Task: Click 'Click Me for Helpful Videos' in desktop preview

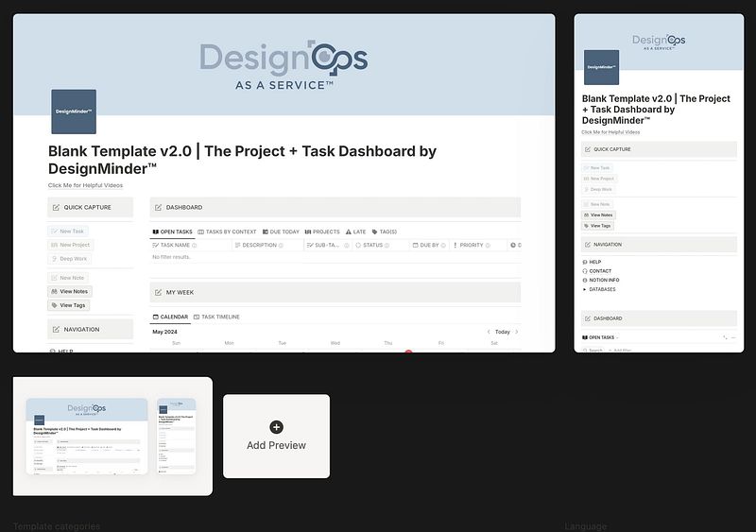Action: click(85, 185)
